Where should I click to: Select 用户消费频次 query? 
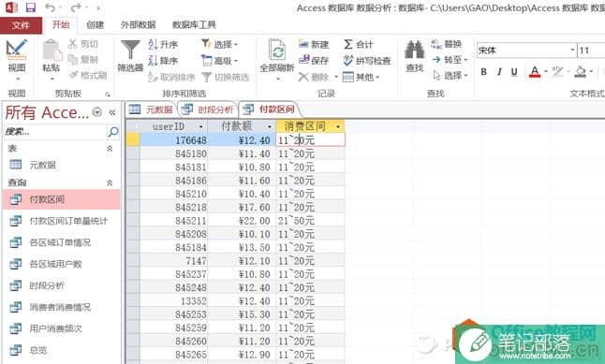click(62, 329)
